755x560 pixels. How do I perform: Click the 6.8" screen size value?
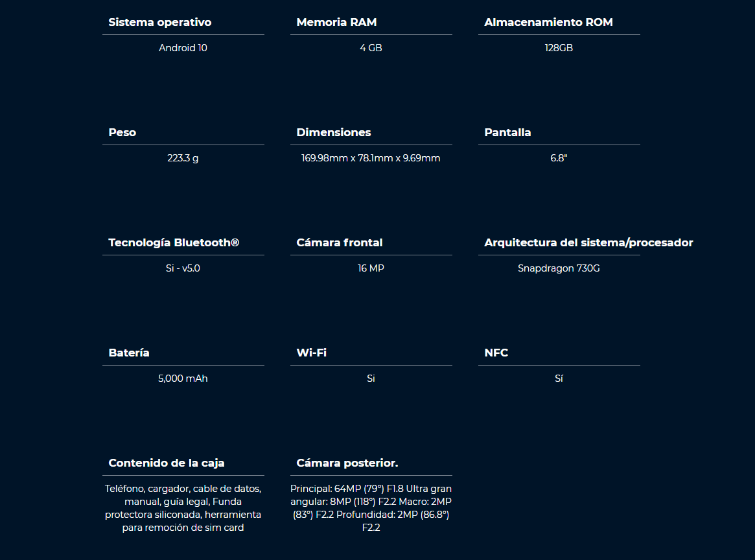[x=559, y=158]
